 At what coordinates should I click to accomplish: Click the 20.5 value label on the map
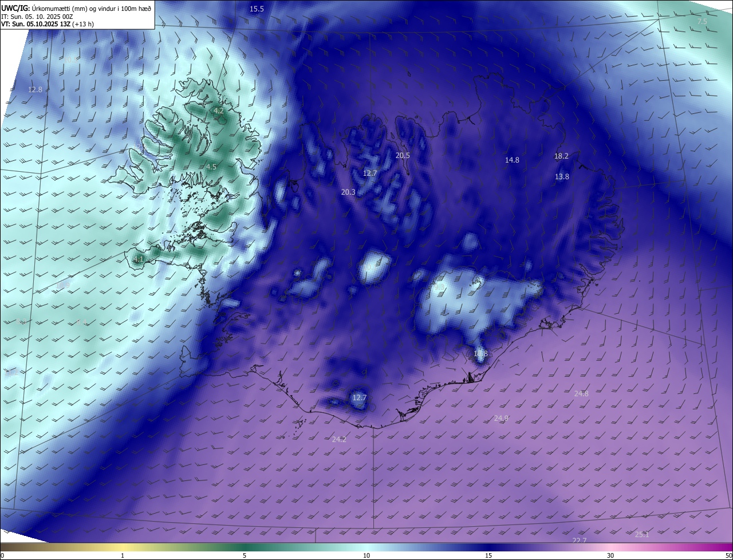coord(403,156)
